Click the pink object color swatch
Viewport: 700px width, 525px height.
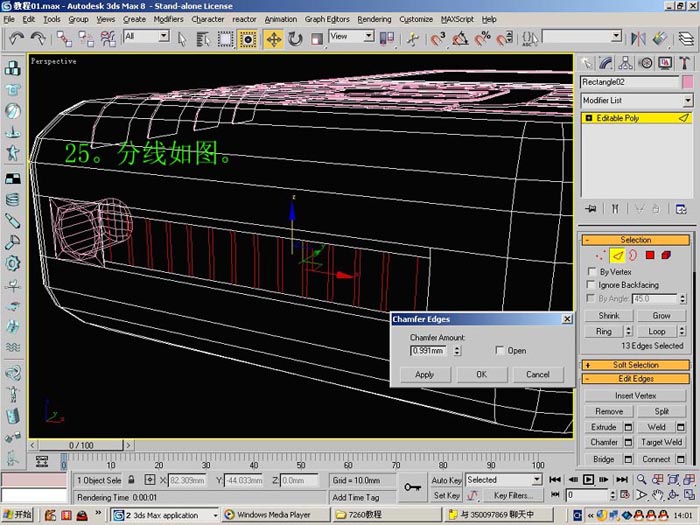688,82
